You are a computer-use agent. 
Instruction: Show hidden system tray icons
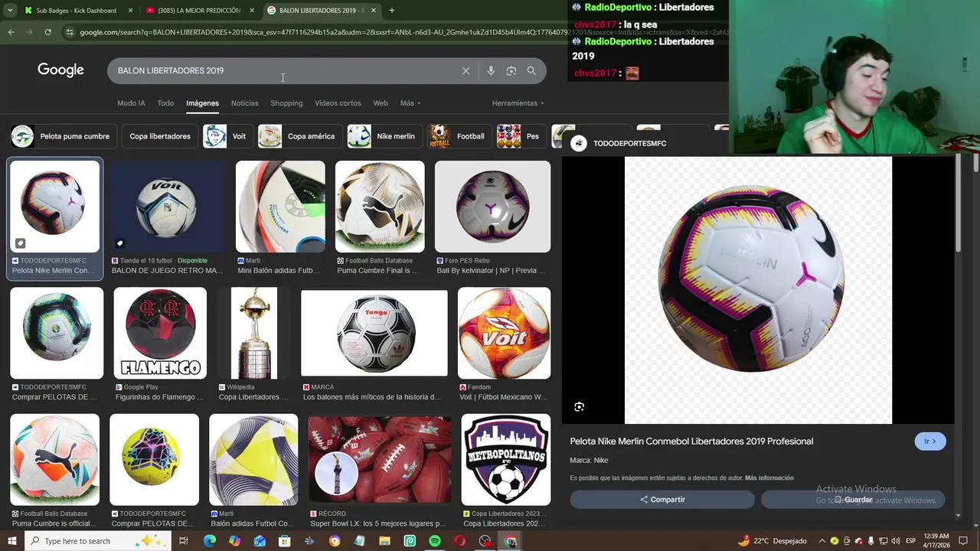tap(822, 541)
